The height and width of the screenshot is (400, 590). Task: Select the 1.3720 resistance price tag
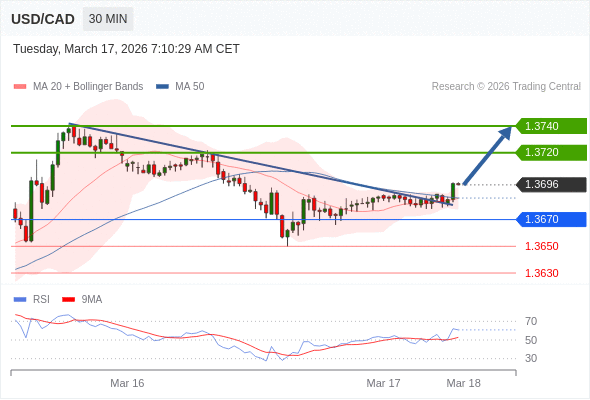(x=551, y=152)
